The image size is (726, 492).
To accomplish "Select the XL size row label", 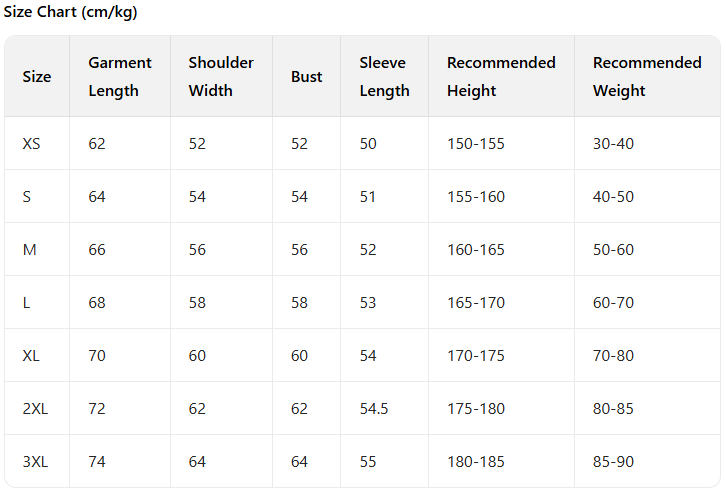I will [32, 356].
